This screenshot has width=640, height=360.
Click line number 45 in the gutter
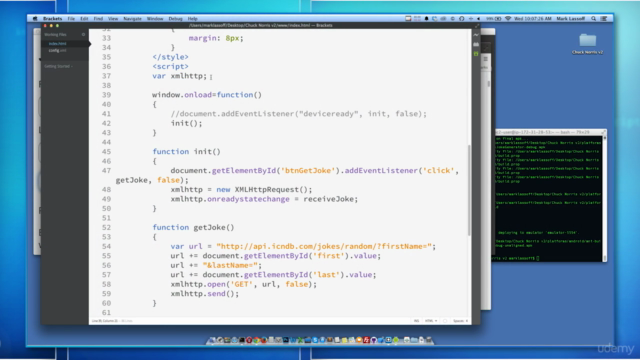pyautogui.click(x=106, y=152)
